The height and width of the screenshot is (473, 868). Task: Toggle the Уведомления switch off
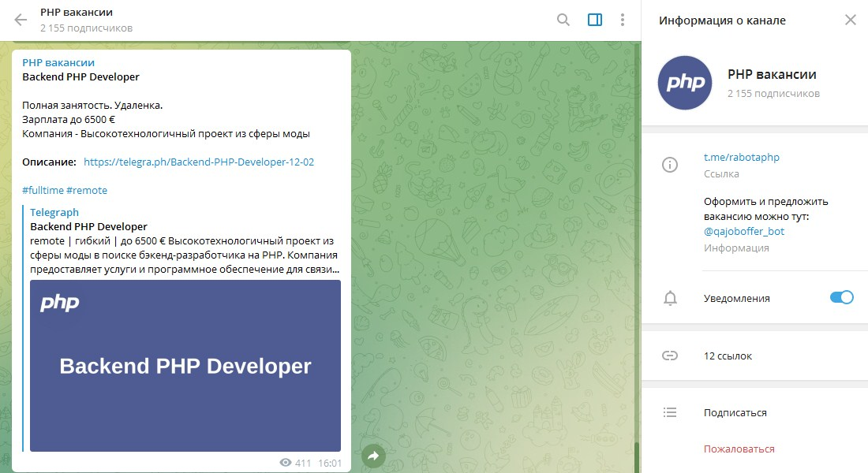coord(841,298)
